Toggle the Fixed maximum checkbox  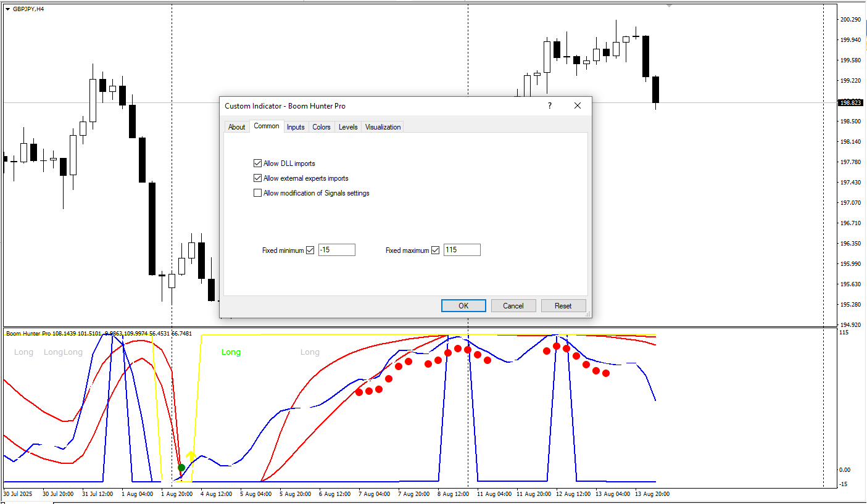click(435, 250)
